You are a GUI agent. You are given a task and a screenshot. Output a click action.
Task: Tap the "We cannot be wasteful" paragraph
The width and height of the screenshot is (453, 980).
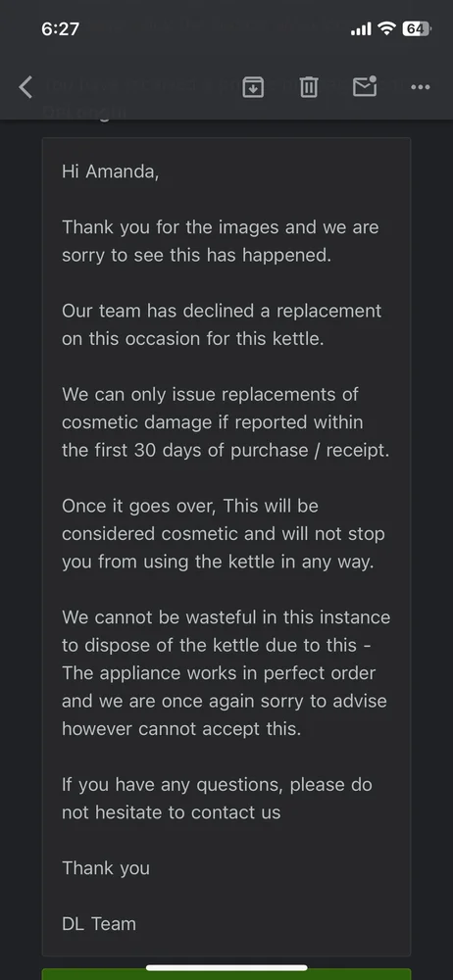pyautogui.click(x=226, y=672)
